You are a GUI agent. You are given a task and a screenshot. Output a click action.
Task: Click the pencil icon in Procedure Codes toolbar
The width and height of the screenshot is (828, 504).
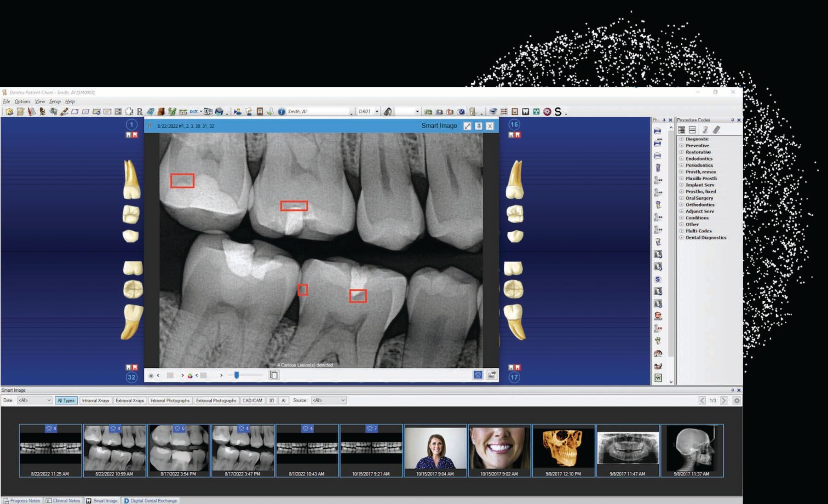(x=705, y=130)
